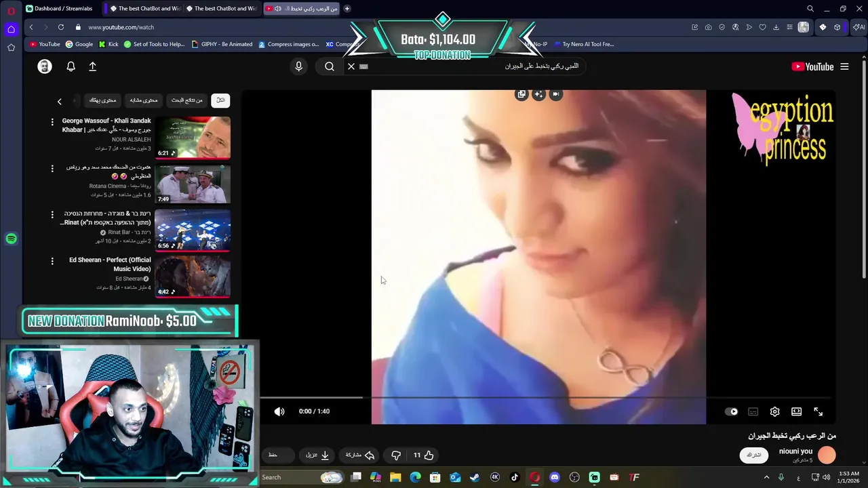Image resolution: width=868 pixels, height=488 pixels.
Task: Open a new browser tab
Action: point(347,8)
